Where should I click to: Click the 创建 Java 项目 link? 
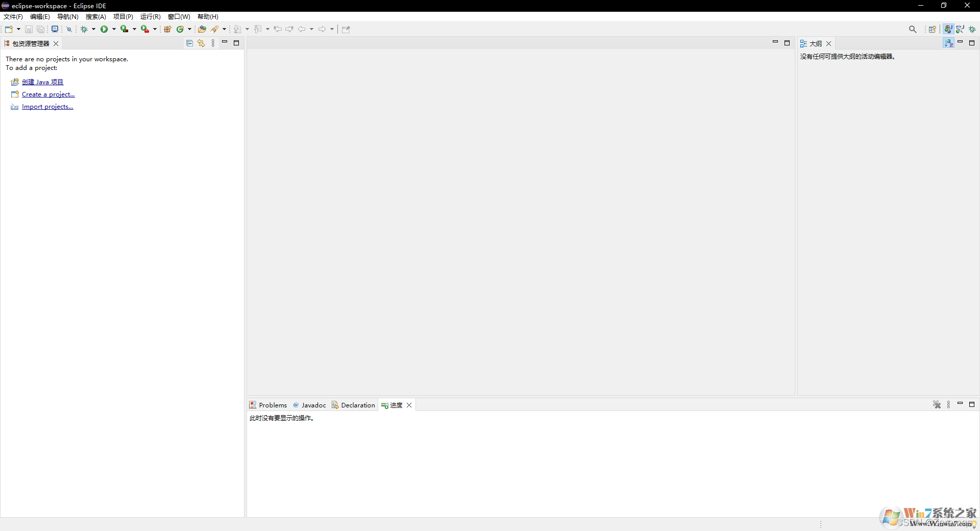coord(43,82)
